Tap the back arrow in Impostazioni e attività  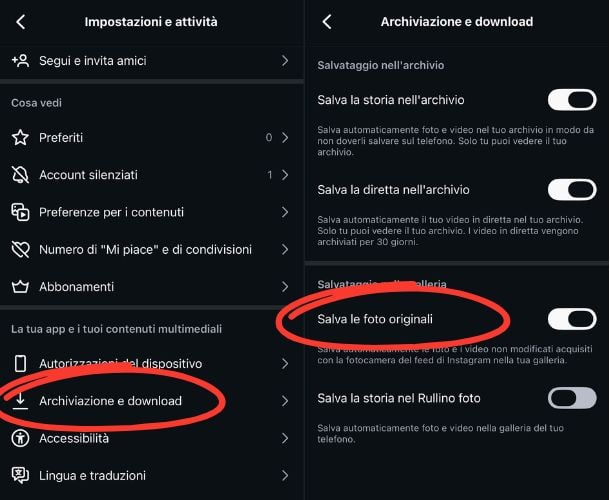click(x=21, y=21)
